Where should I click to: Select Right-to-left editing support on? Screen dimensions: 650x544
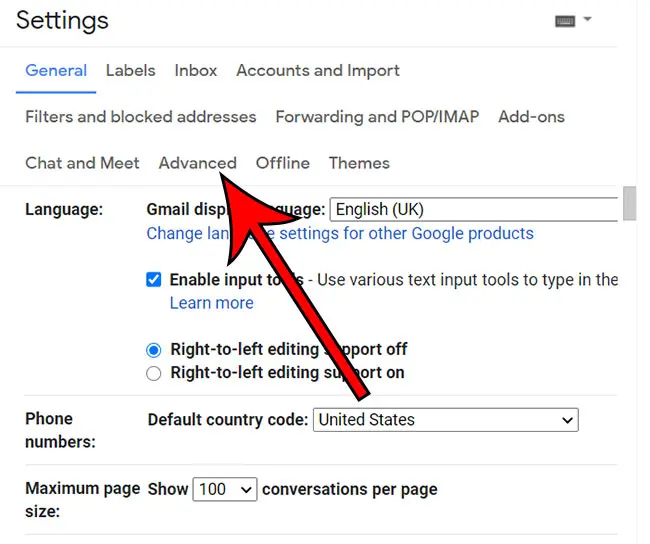click(x=154, y=373)
